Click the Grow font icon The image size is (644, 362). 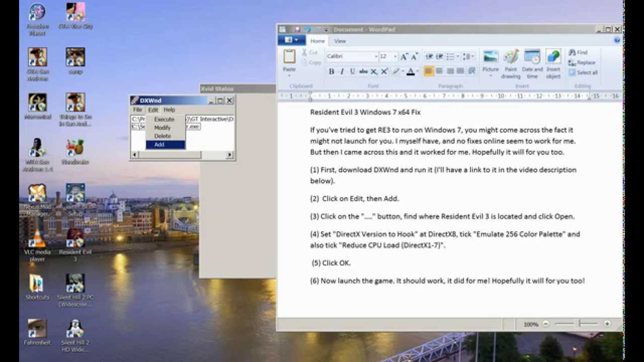(404, 57)
